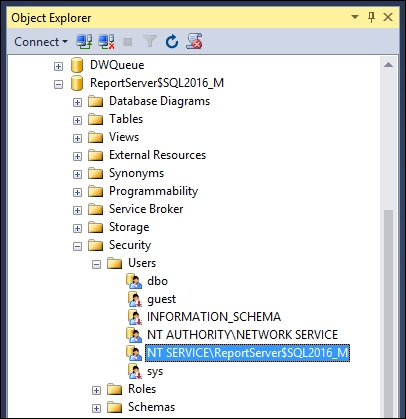The height and width of the screenshot is (419, 406).
Task: Click the guest user icon
Action: (x=135, y=299)
